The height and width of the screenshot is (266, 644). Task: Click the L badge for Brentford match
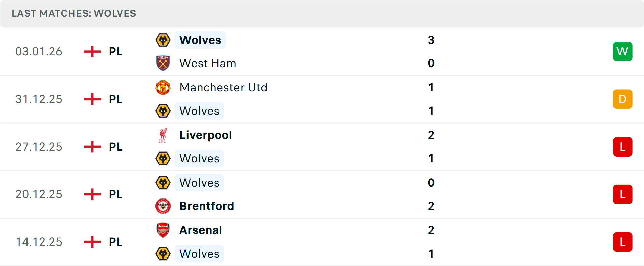tap(623, 194)
